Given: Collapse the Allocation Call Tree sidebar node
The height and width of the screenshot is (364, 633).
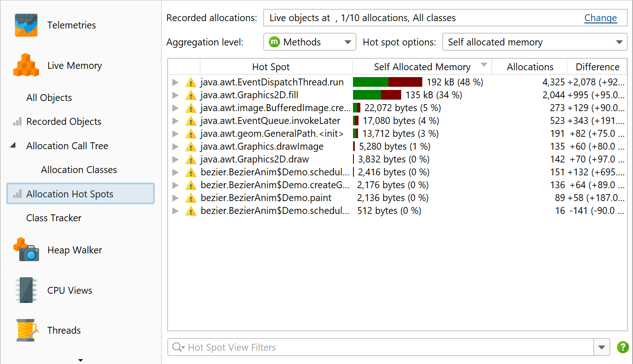Looking at the screenshot, I should [x=13, y=146].
